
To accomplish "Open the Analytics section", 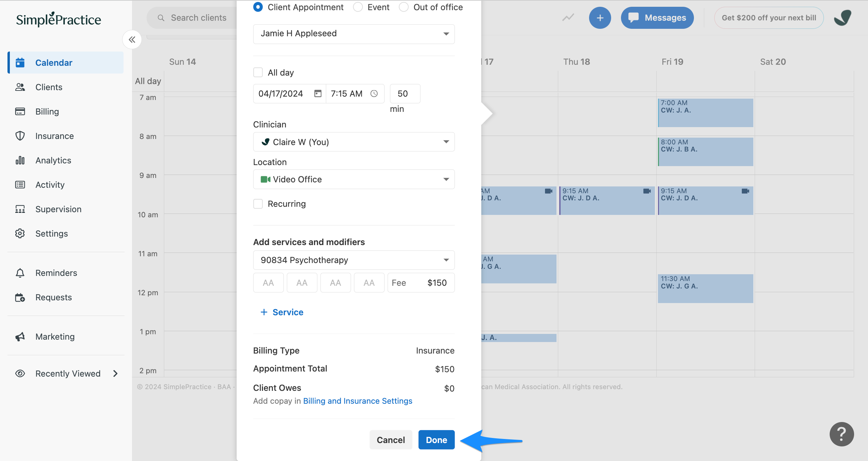I will coord(53,160).
